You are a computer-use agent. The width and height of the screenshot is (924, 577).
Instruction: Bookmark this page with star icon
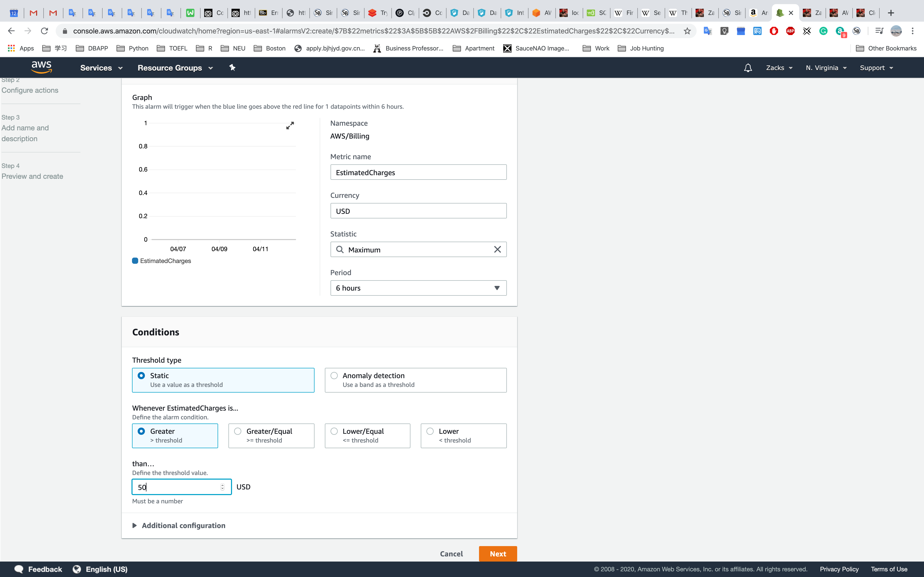[x=687, y=31]
